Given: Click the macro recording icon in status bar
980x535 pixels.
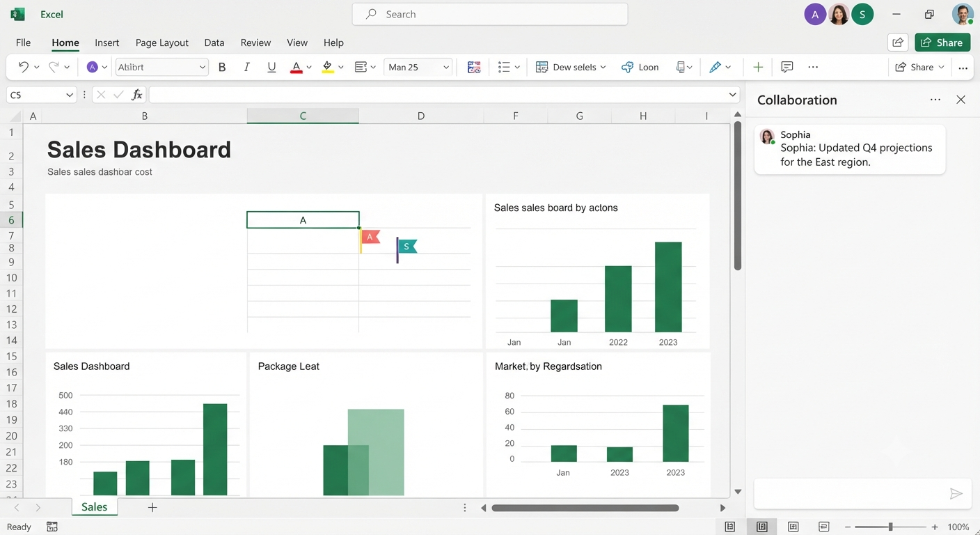Looking at the screenshot, I should tap(52, 527).
